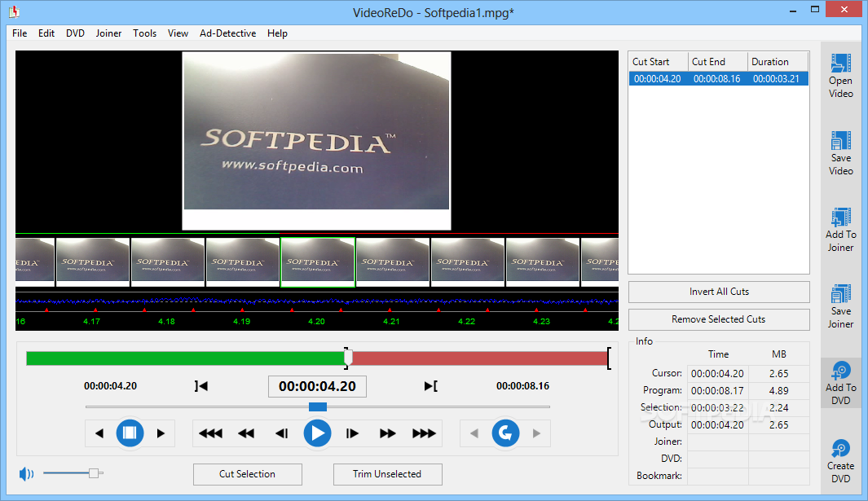Click the Selection time value 00:00:03.22
The width and height of the screenshot is (868, 501).
point(717,408)
